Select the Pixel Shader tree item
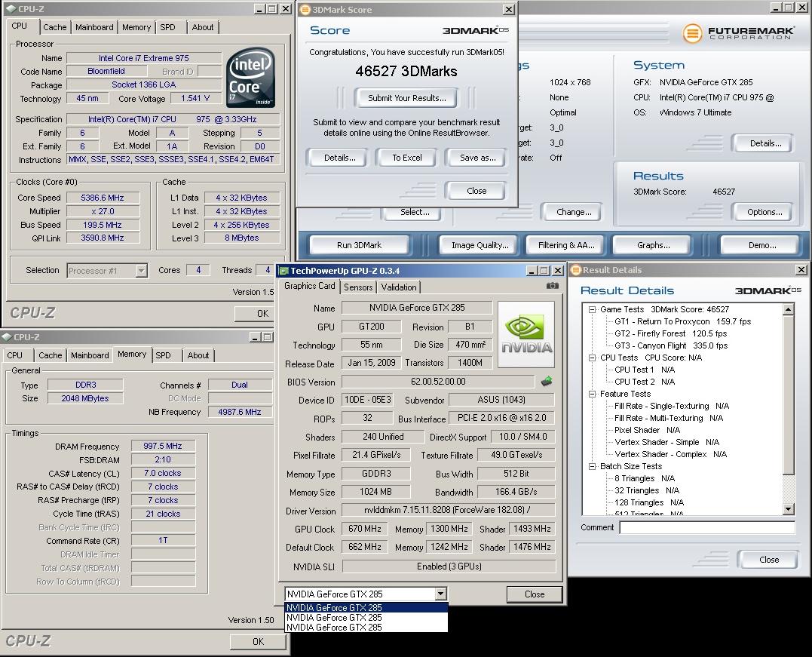This screenshot has width=812, height=657. click(648, 430)
